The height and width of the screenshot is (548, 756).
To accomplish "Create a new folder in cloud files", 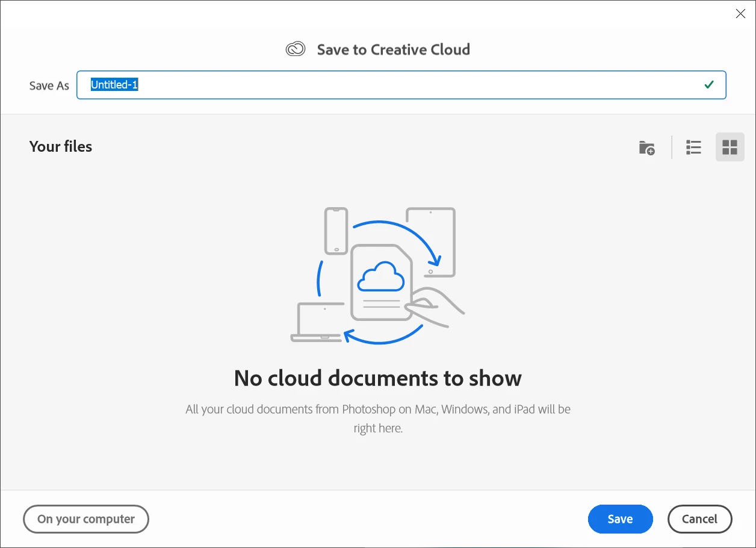I will (647, 148).
